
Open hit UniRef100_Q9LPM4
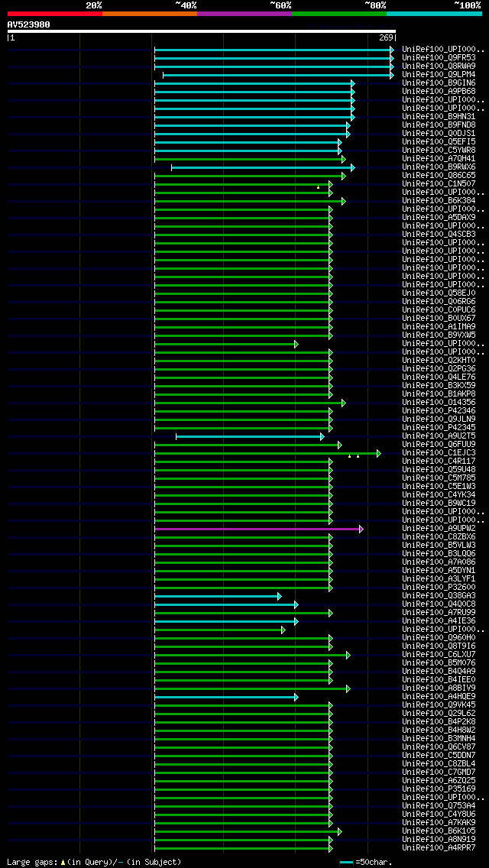pyautogui.click(x=439, y=74)
